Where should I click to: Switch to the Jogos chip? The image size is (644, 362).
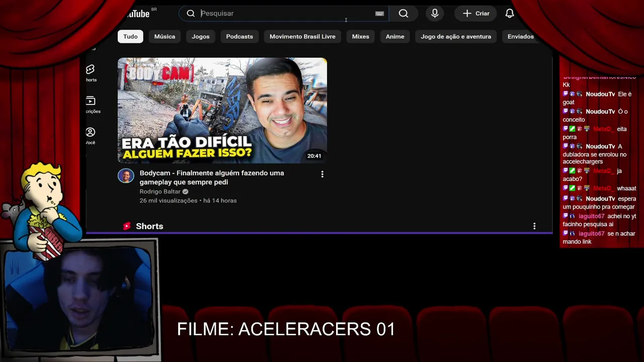pos(200,36)
